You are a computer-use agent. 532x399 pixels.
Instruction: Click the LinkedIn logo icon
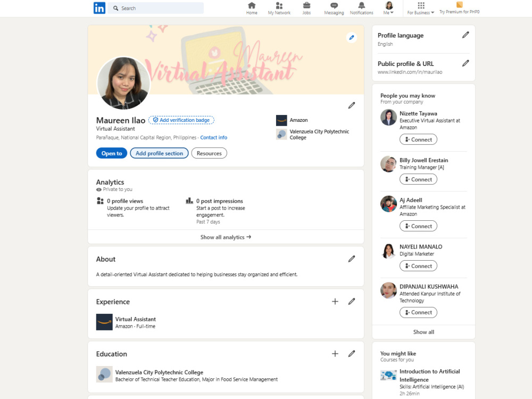pos(99,8)
